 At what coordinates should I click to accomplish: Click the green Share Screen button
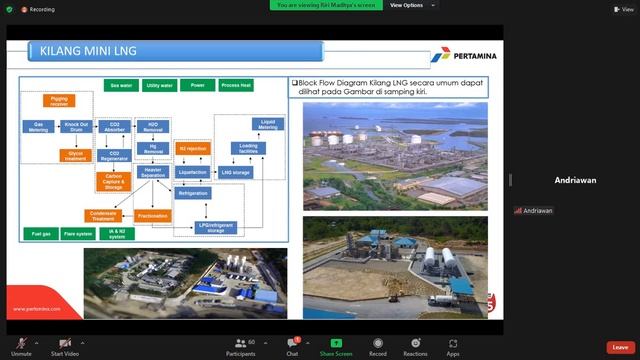(x=336, y=347)
